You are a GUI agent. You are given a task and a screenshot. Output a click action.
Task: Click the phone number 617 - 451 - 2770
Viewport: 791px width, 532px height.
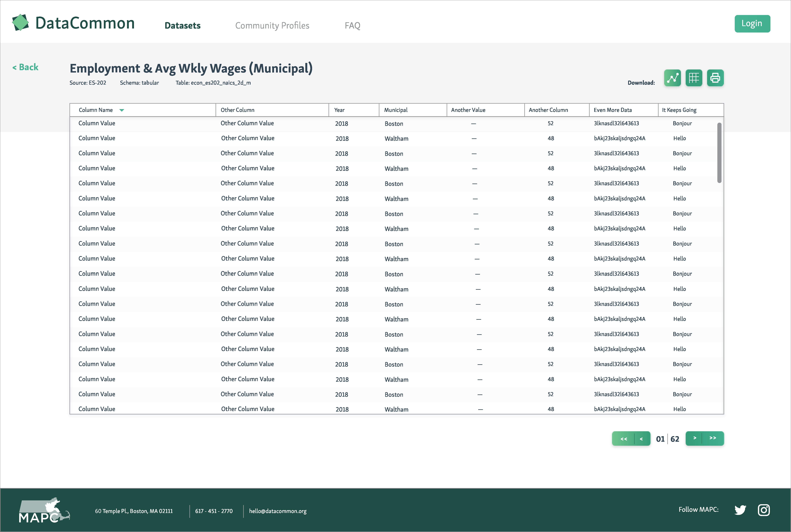[x=214, y=511]
